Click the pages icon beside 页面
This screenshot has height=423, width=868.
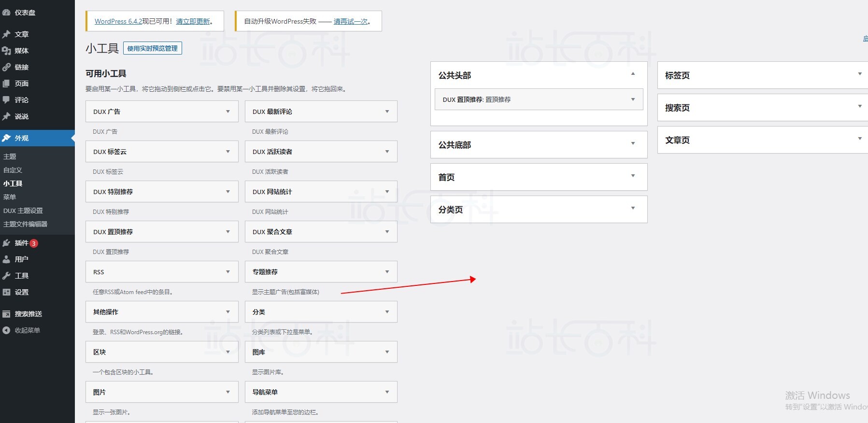(x=6, y=84)
